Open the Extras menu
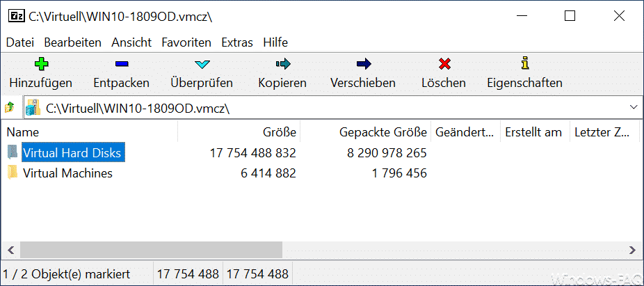Image resolution: width=644 pixels, height=286 pixels. click(x=237, y=42)
